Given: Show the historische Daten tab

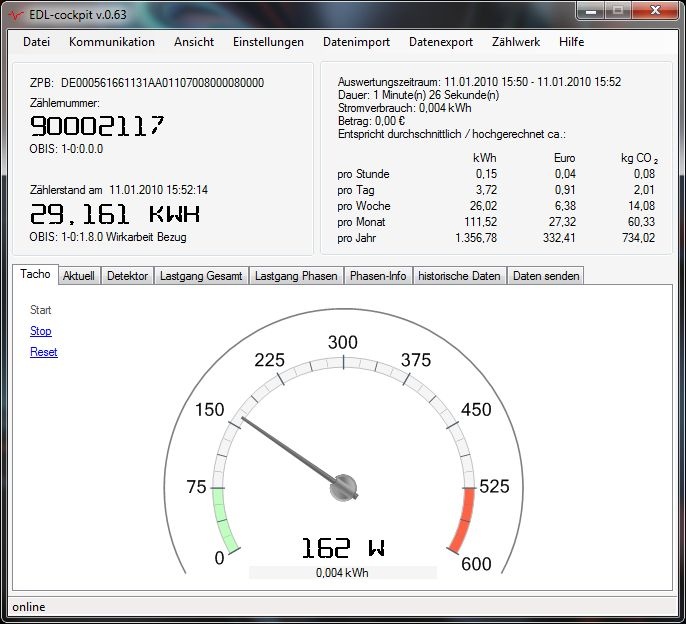Looking at the screenshot, I should (459, 276).
